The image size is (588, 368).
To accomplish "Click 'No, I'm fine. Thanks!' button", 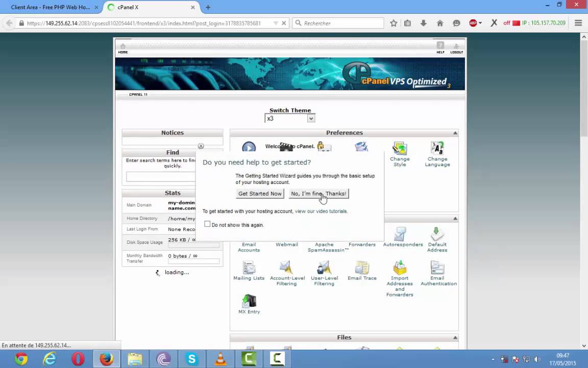I will (318, 194).
